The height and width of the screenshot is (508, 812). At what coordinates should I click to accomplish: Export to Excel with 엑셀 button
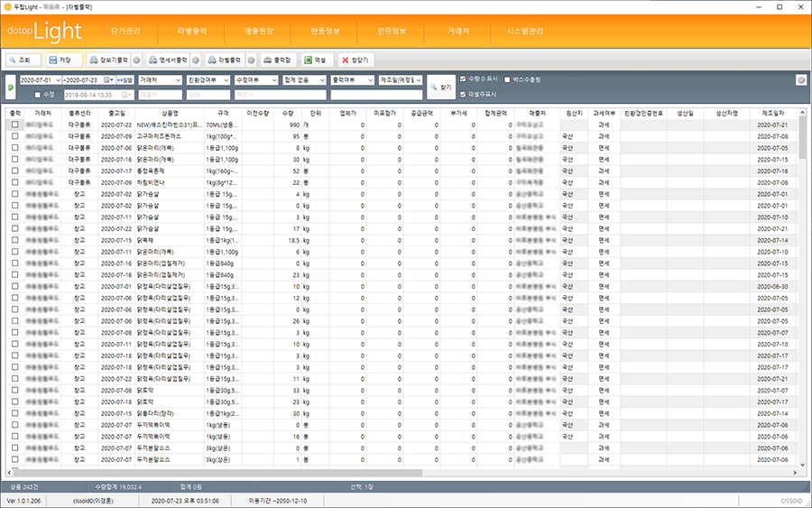(x=315, y=60)
